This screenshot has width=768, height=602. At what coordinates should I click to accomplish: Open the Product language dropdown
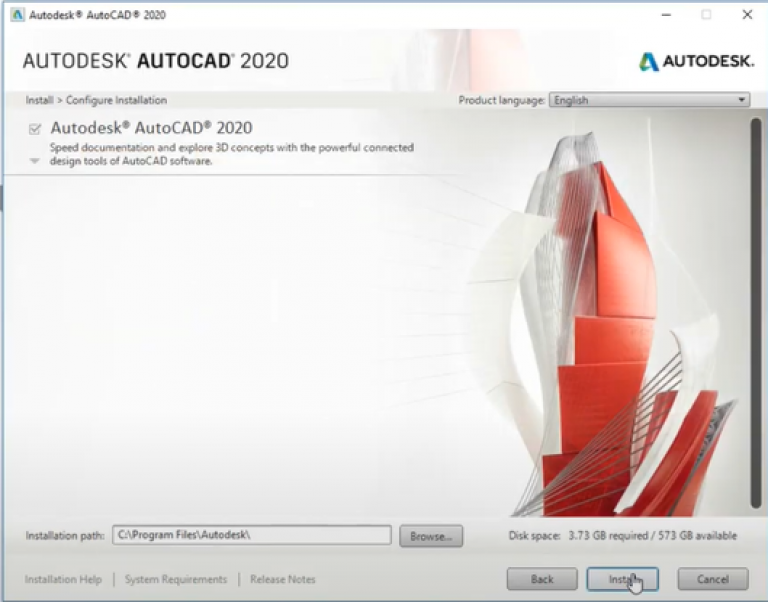tap(649, 100)
